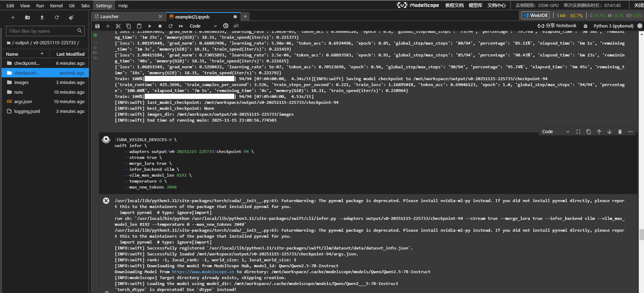Open the debugger bug icon
Screen dimensions: 644x293
coord(586,26)
